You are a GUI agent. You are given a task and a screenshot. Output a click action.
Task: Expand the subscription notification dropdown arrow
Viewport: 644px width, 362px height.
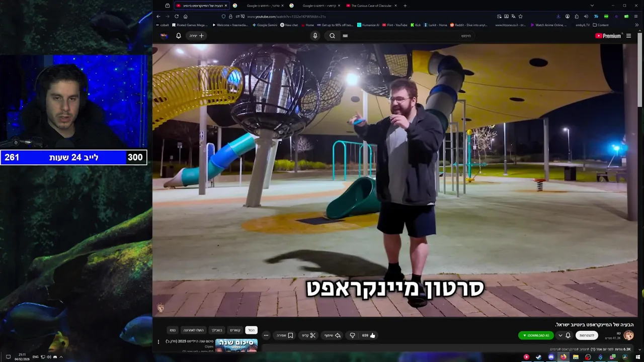[x=560, y=335]
